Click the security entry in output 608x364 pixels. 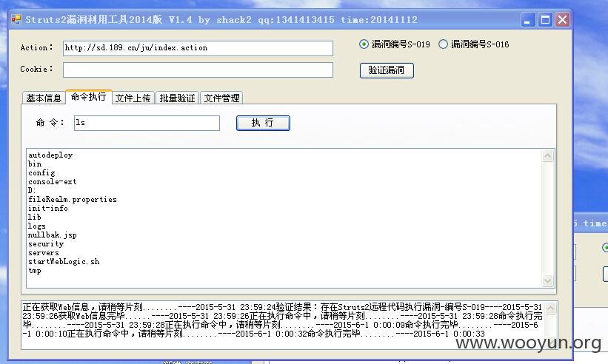pos(46,244)
